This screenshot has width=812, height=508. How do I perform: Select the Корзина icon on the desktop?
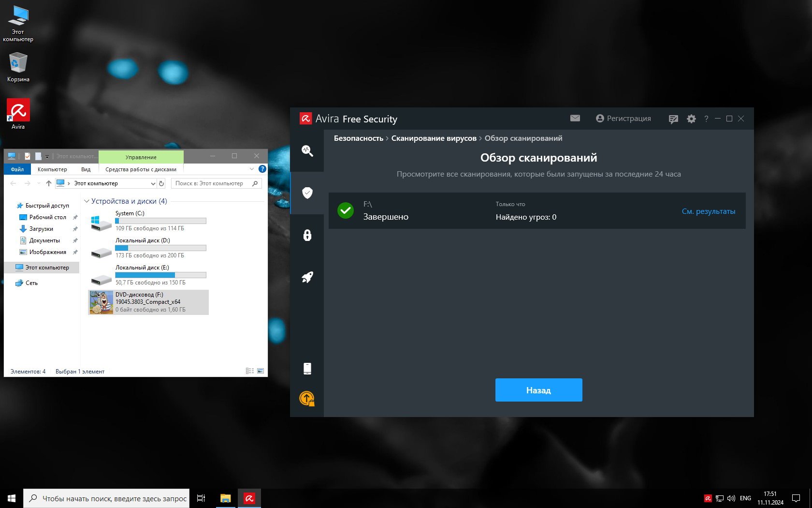[18, 67]
